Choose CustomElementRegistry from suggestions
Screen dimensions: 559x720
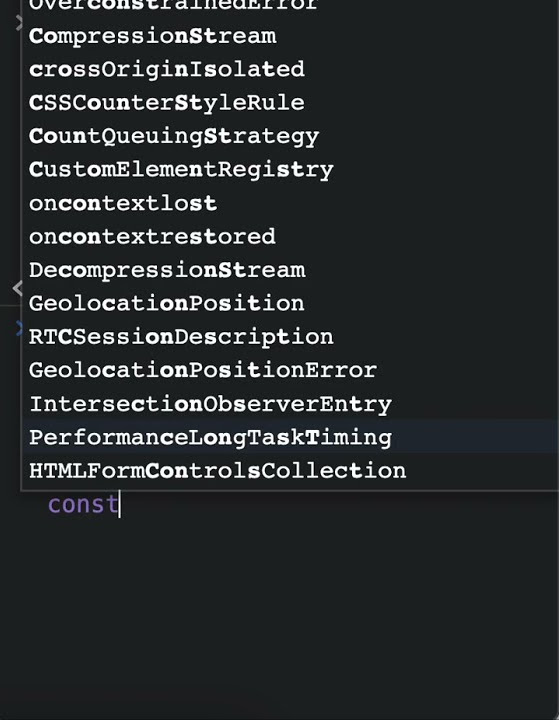pyautogui.click(x=290, y=170)
